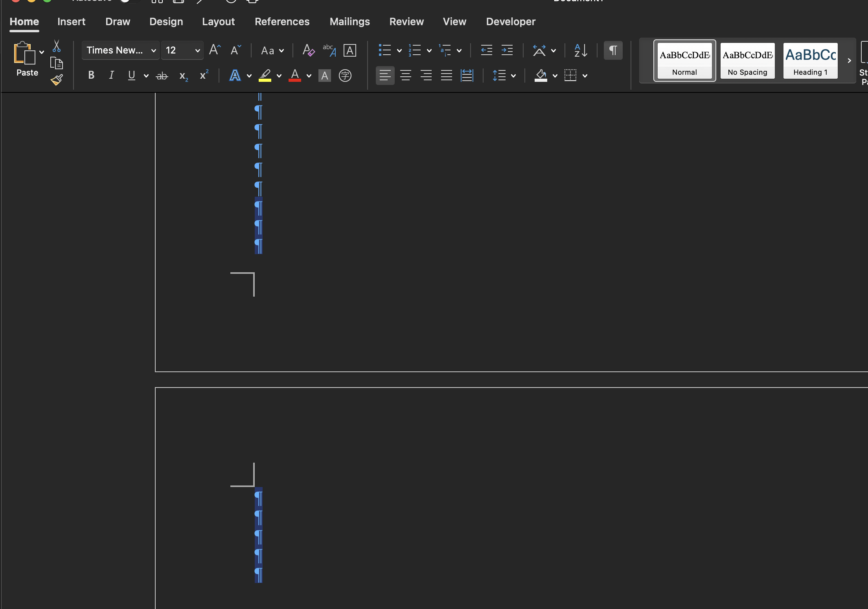Viewport: 868px width, 609px height.
Task: Toggle Italic formatting
Action: pyautogui.click(x=111, y=75)
